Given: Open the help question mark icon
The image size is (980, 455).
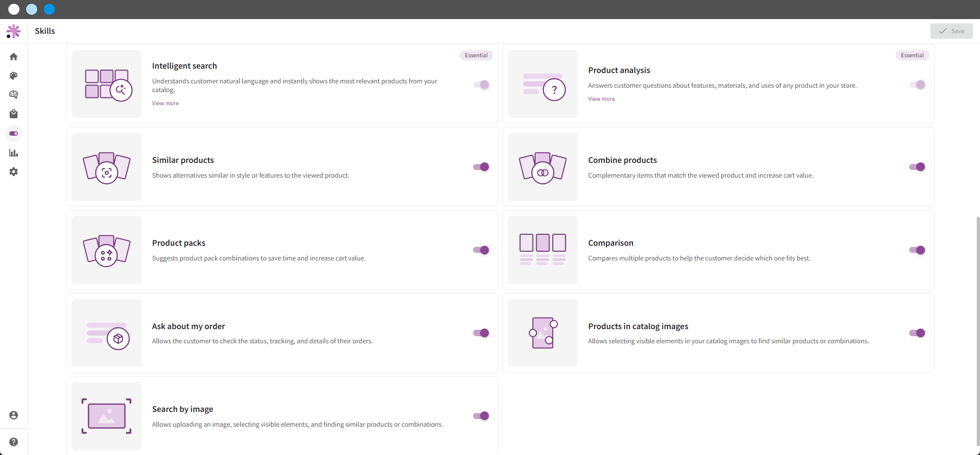Looking at the screenshot, I should tap(14, 442).
